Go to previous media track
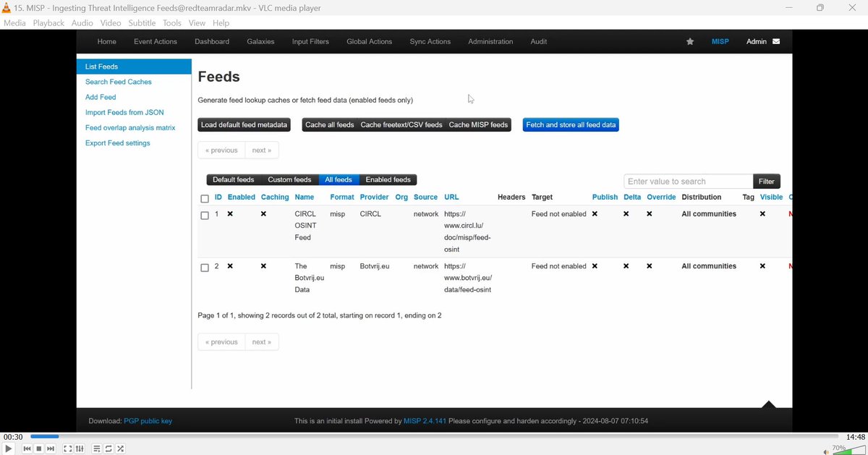The width and height of the screenshot is (868, 455). (27, 448)
